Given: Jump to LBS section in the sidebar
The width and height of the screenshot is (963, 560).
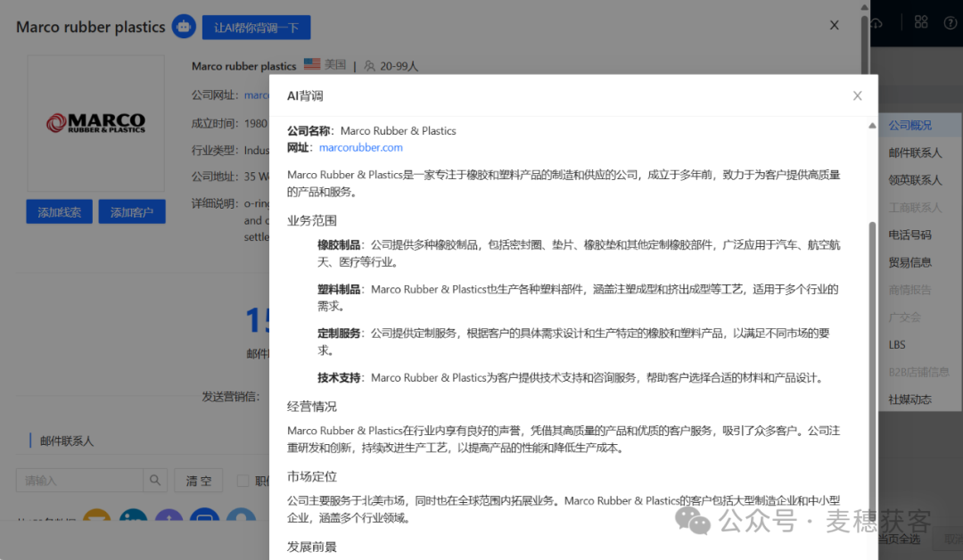Looking at the screenshot, I should 897,345.
